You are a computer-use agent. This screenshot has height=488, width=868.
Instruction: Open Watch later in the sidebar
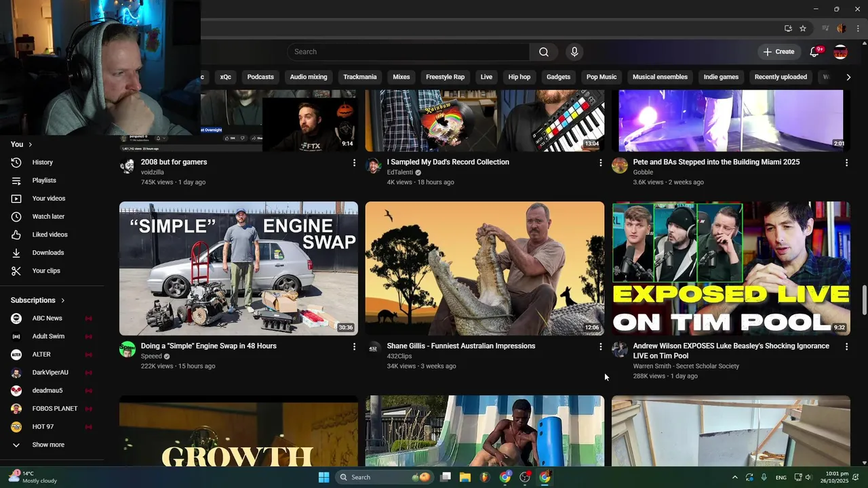pos(52,217)
